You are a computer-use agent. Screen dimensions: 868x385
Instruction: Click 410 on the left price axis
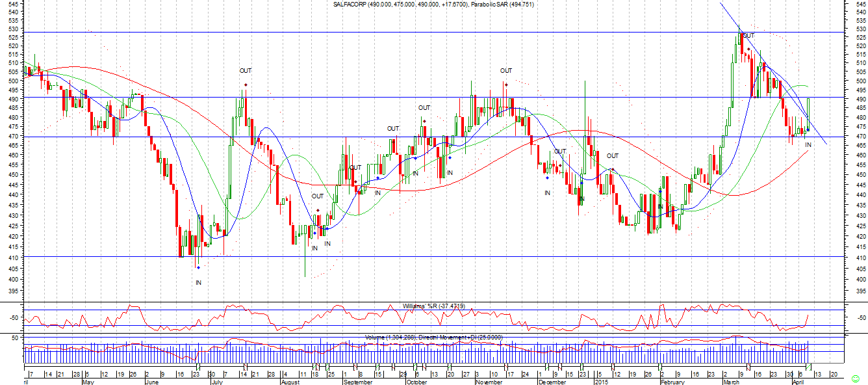click(13, 257)
